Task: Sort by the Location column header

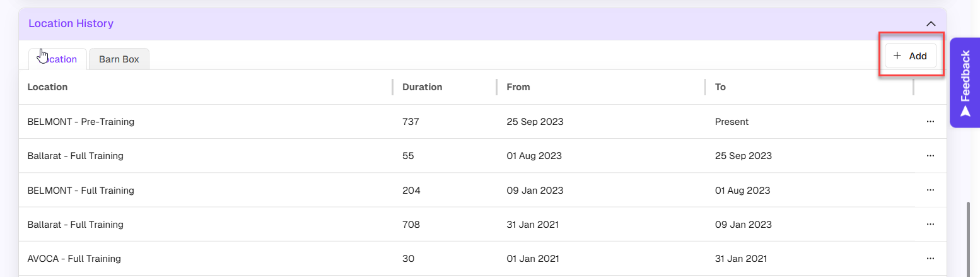Action: tap(48, 87)
